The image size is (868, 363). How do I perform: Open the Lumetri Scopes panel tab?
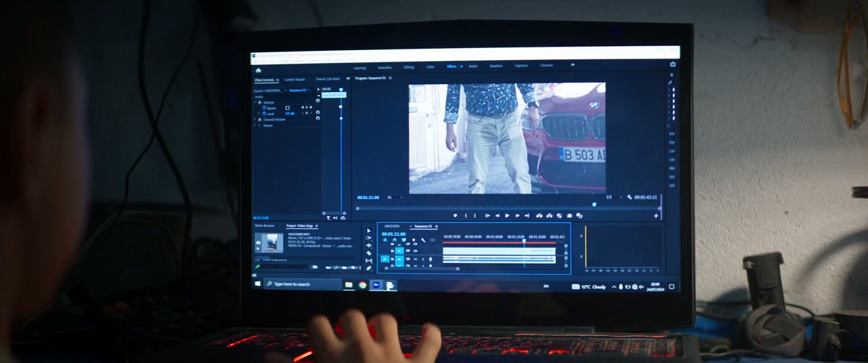[x=294, y=79]
